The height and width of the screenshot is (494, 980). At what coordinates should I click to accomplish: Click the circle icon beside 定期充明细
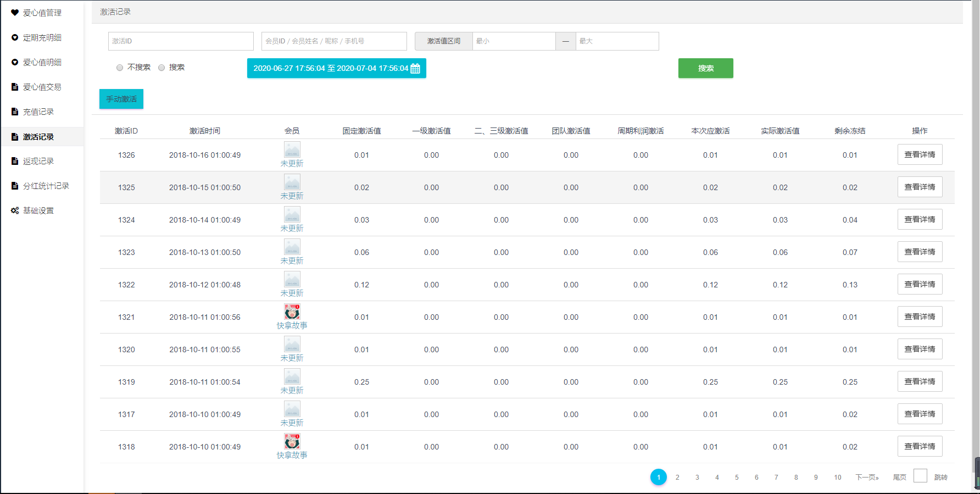click(15, 37)
